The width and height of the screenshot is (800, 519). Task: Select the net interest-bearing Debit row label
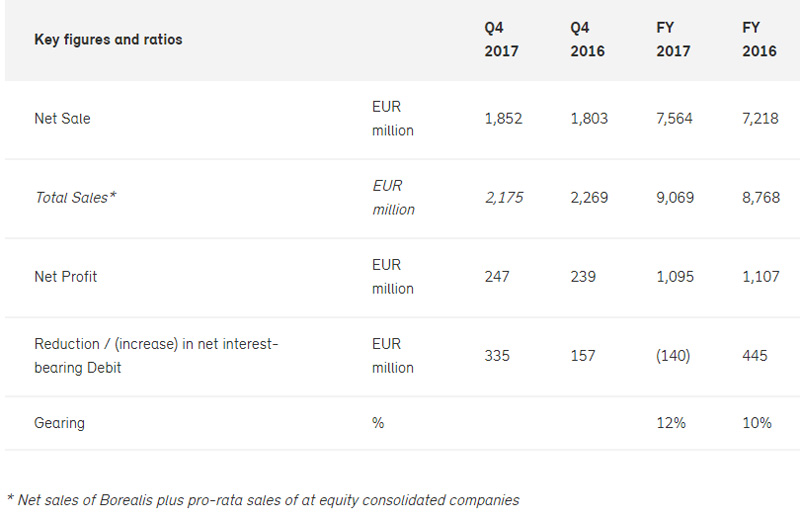pos(156,356)
